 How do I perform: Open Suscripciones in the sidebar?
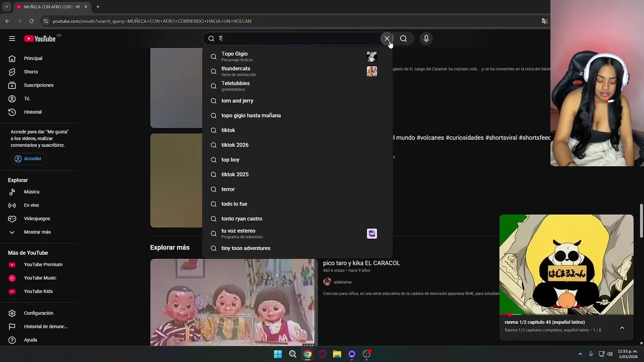tap(39, 85)
